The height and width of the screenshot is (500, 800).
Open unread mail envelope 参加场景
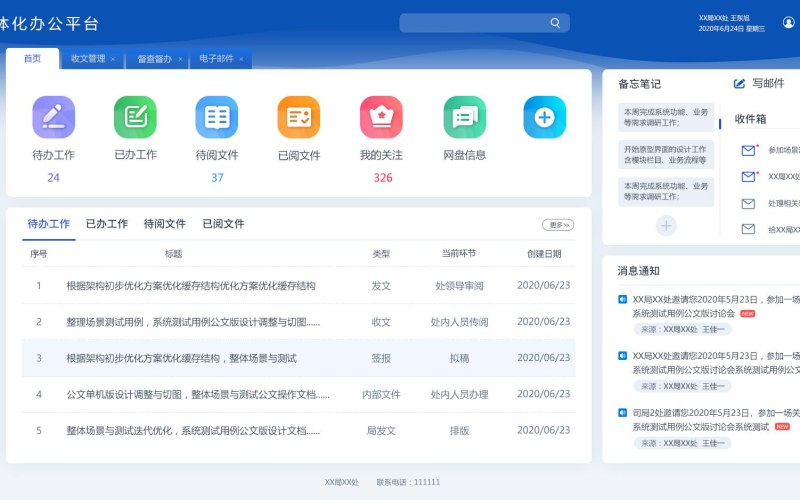point(748,150)
